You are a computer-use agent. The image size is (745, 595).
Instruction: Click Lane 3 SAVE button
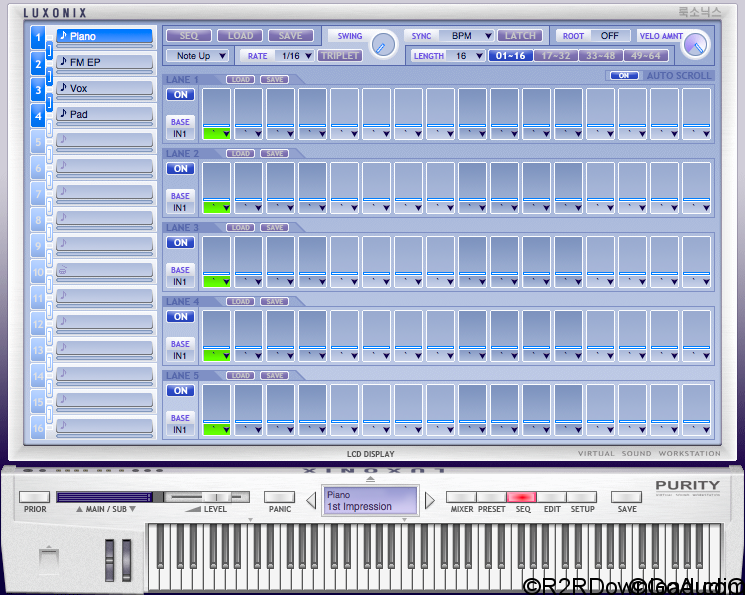click(x=275, y=228)
